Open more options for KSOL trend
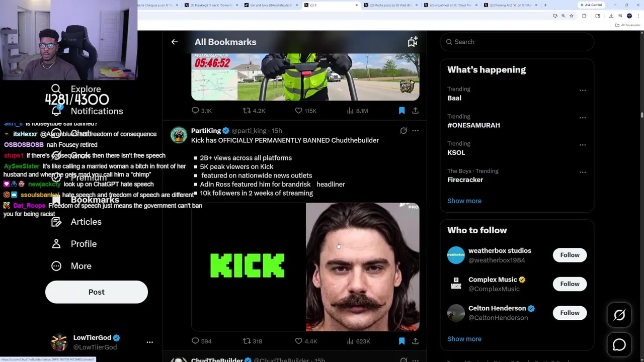Viewport: 644px width, 362px height. [583, 145]
